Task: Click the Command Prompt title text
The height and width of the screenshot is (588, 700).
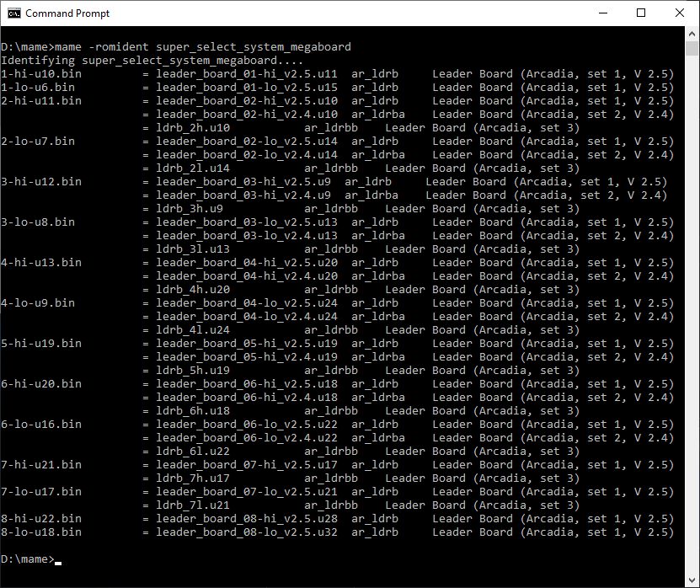Action: [67, 13]
